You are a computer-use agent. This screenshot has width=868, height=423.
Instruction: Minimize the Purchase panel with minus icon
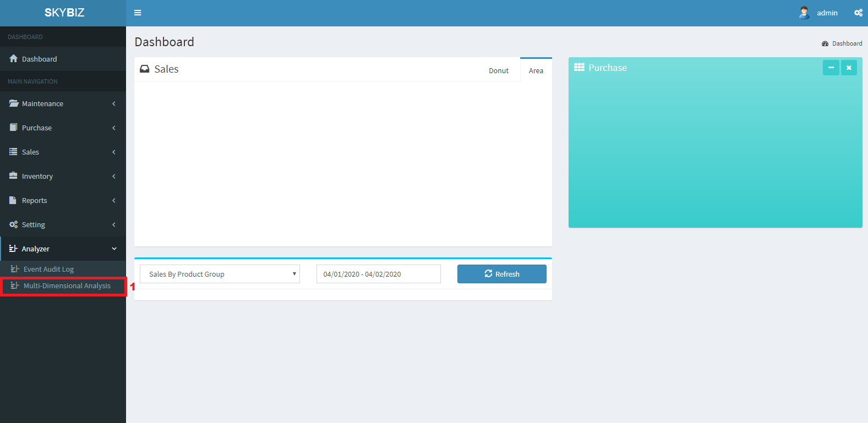pyautogui.click(x=831, y=68)
